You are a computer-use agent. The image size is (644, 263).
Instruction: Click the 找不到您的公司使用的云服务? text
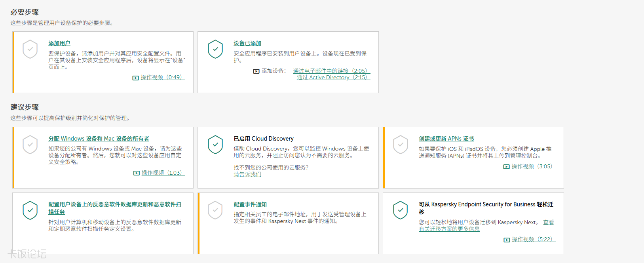click(x=271, y=168)
